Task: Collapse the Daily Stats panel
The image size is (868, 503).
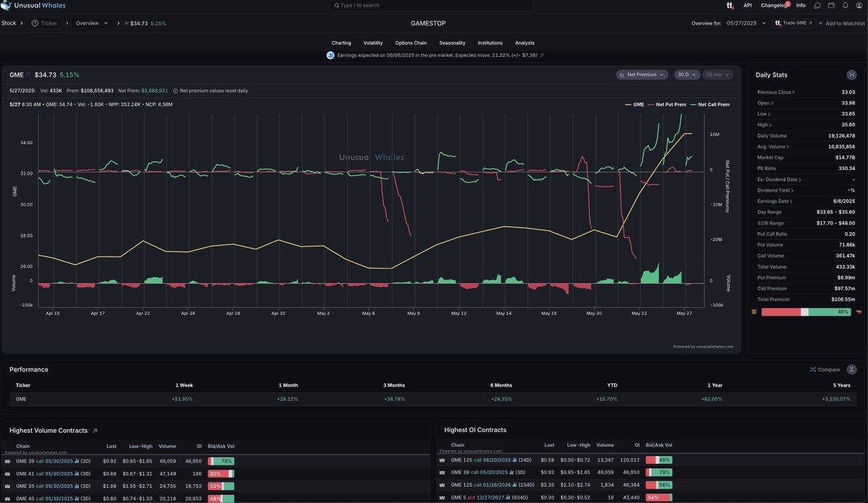Action: (x=851, y=75)
